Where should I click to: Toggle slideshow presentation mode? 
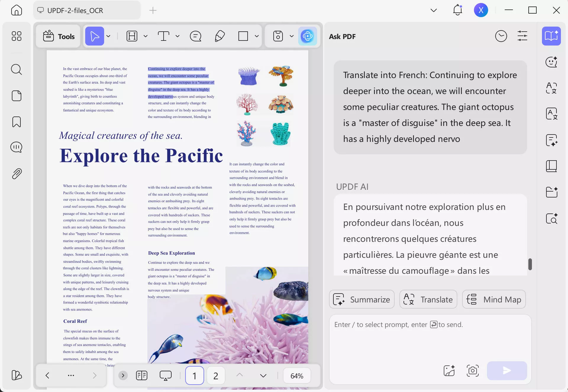tap(165, 375)
